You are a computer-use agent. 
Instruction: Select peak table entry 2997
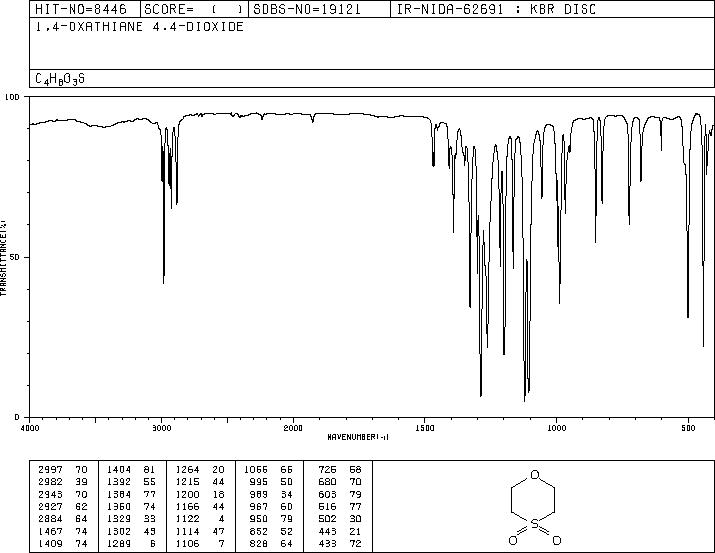click(x=50, y=470)
